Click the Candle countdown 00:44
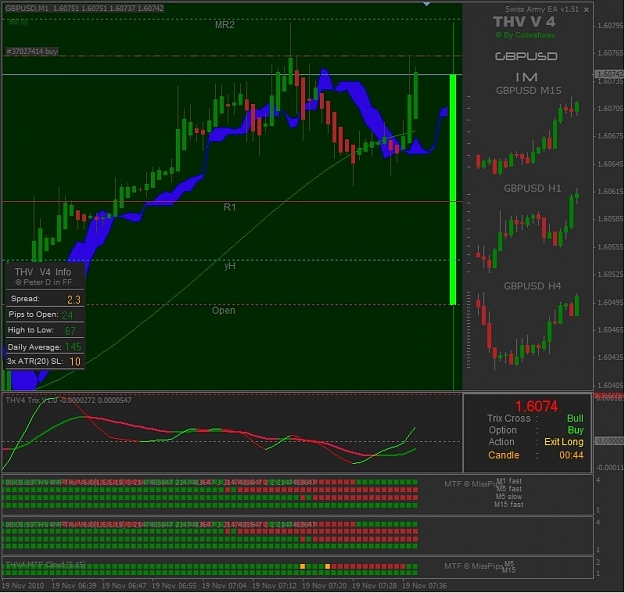625x593 pixels. coord(572,456)
